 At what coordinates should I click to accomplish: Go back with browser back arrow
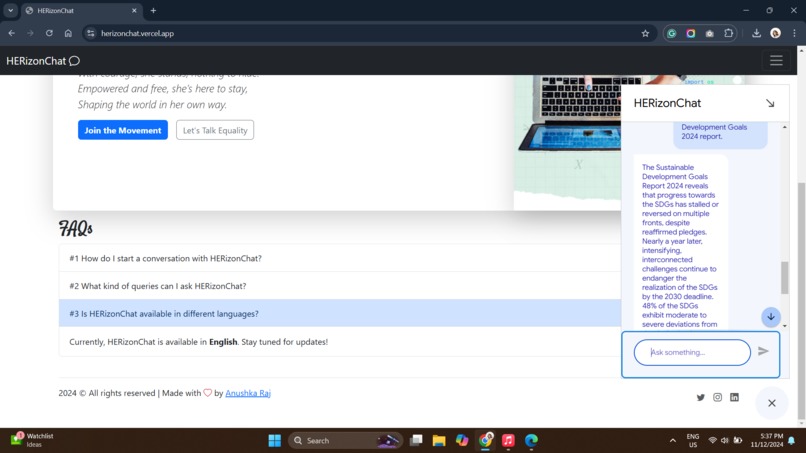[11, 33]
